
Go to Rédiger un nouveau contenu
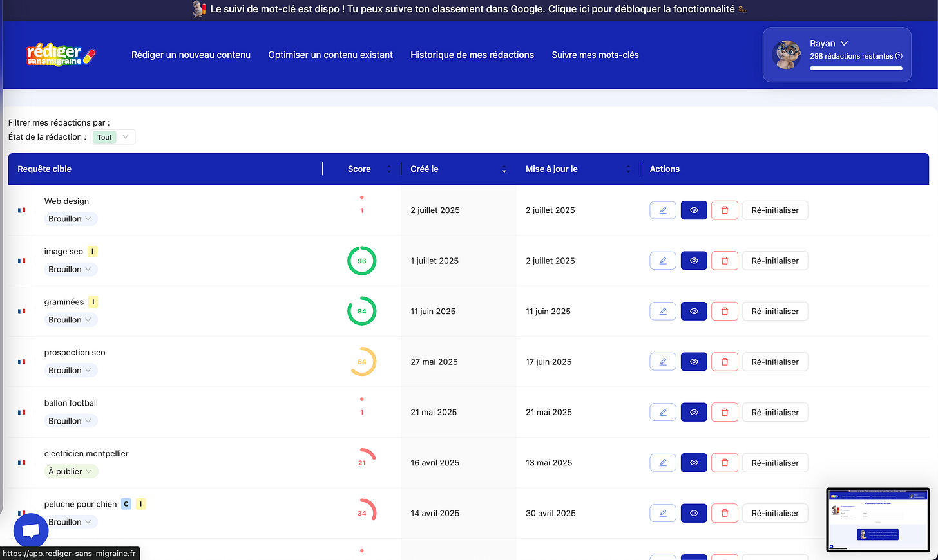tap(191, 55)
